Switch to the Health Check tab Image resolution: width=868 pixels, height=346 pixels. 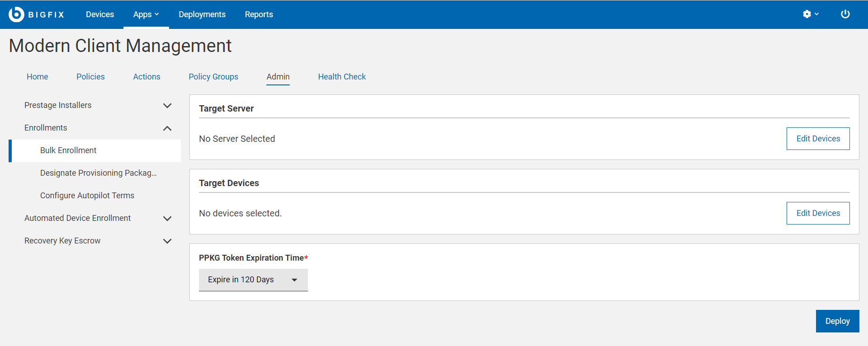[342, 77]
